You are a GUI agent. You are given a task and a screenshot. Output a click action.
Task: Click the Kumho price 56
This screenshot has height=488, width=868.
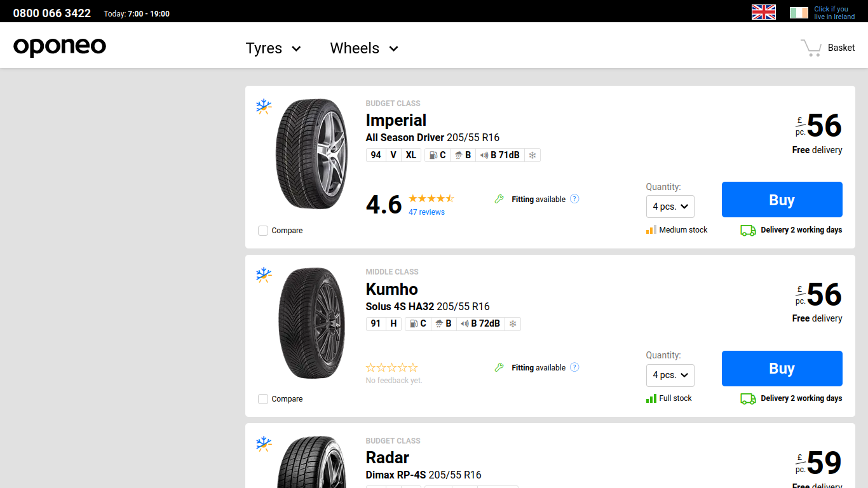pyautogui.click(x=824, y=294)
